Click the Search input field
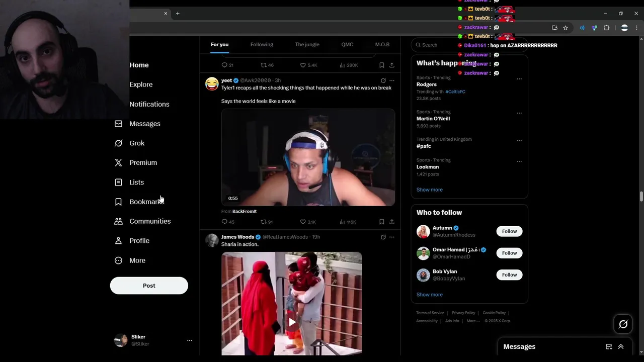This screenshot has height=362, width=644. tap(469, 45)
